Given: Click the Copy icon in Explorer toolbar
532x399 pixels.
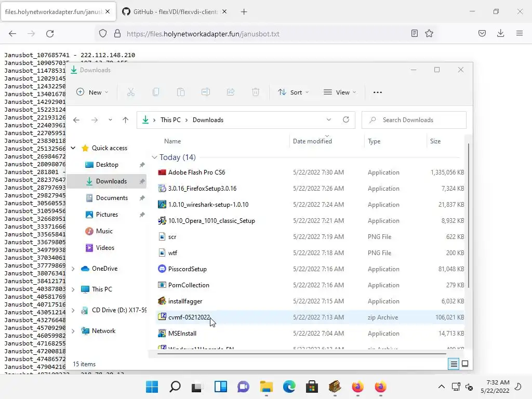Looking at the screenshot, I should (x=156, y=92).
